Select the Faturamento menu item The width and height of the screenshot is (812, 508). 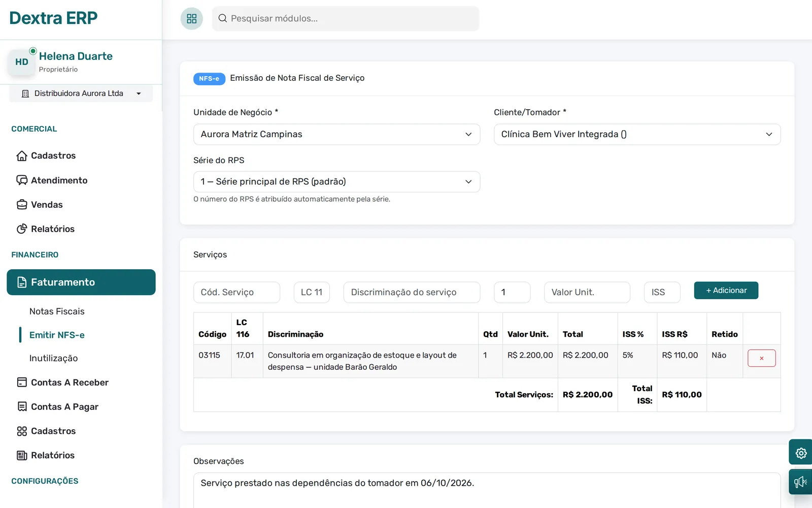point(81,282)
